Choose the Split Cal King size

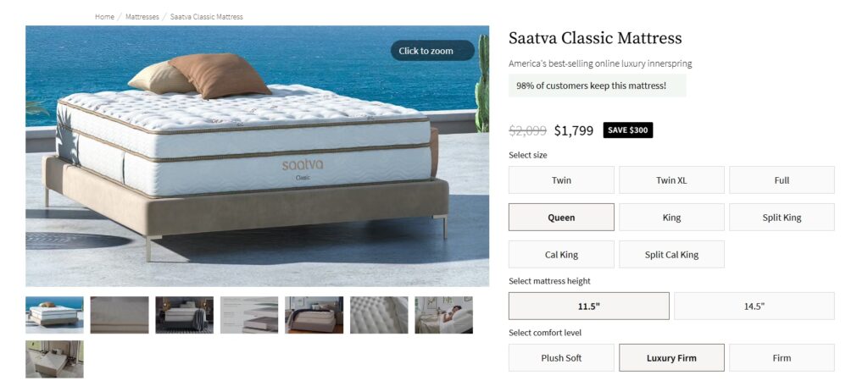click(x=671, y=254)
